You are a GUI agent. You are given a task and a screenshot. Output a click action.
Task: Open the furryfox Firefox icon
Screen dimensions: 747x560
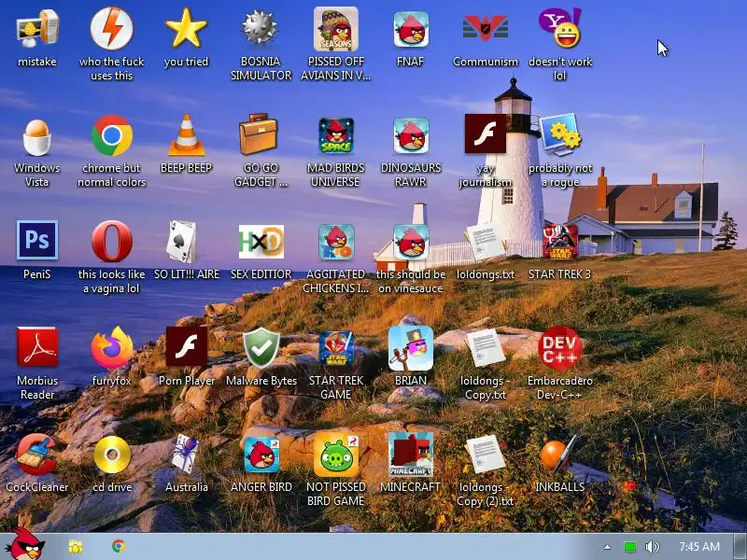[112, 348]
